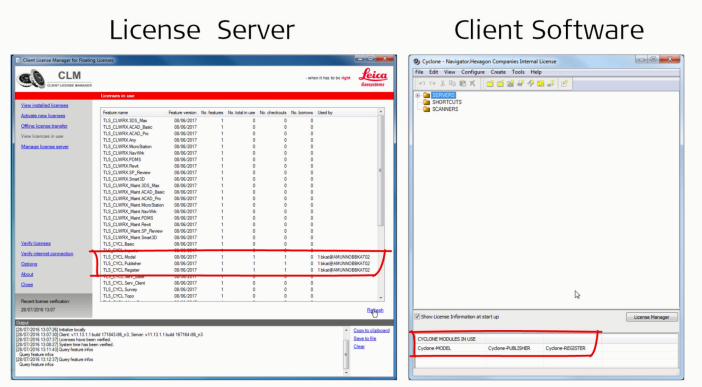Click the Client Licence Manager title bar icon
The image size is (702, 387).
point(18,60)
